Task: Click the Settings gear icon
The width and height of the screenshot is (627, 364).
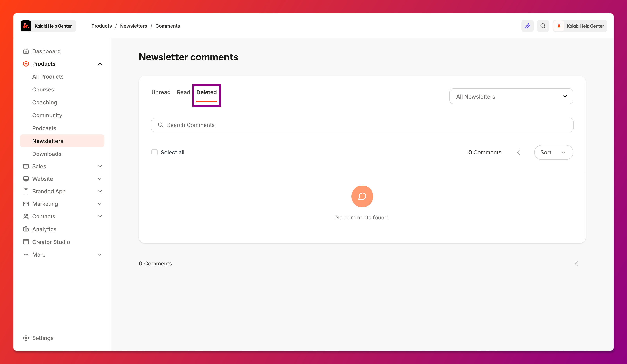Action: (26, 338)
